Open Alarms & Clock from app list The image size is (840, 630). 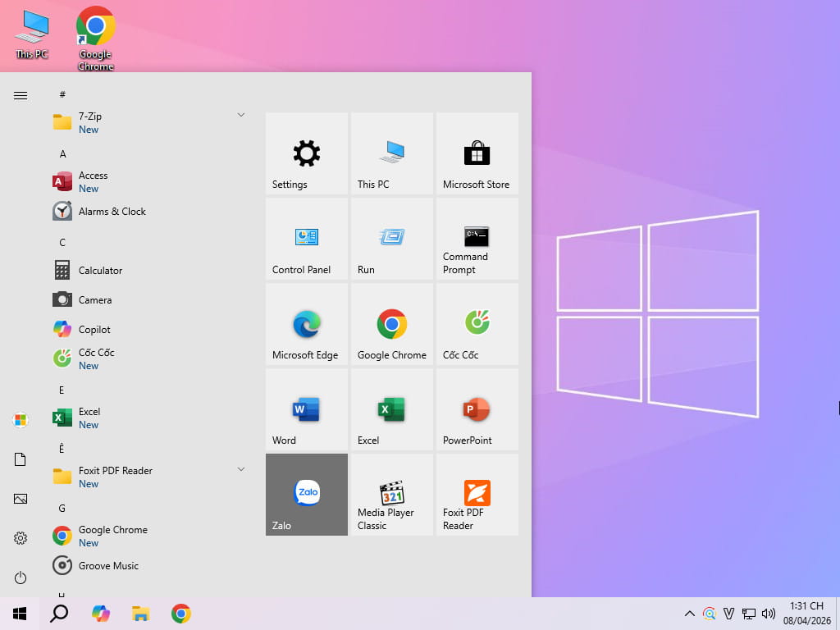[x=150, y=211]
